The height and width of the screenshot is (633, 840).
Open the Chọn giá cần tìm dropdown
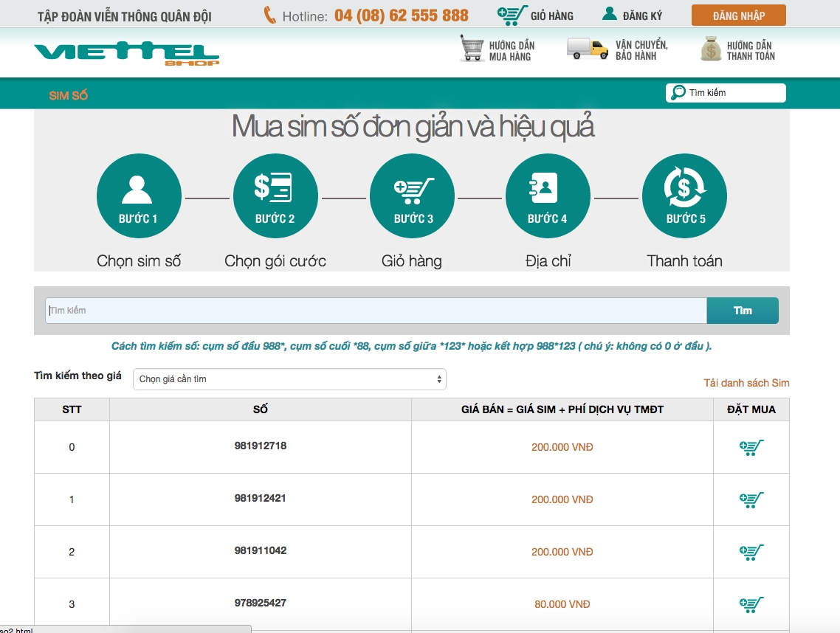[x=289, y=379]
